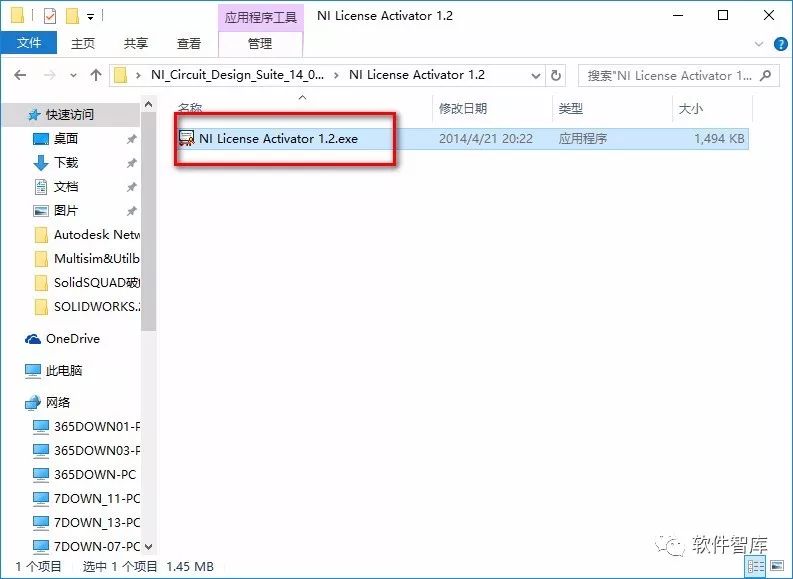The width and height of the screenshot is (793, 579).
Task: Open the 管理 ribbon tab
Action: (260, 43)
